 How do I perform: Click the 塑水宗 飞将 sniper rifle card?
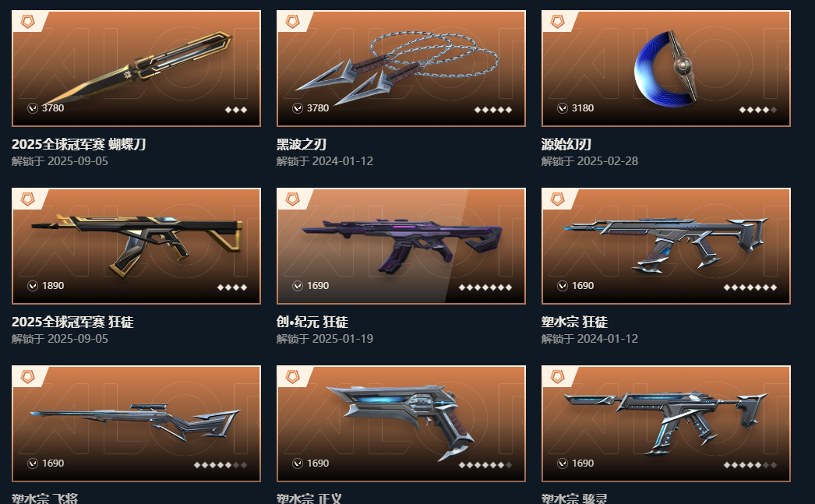coord(136,424)
